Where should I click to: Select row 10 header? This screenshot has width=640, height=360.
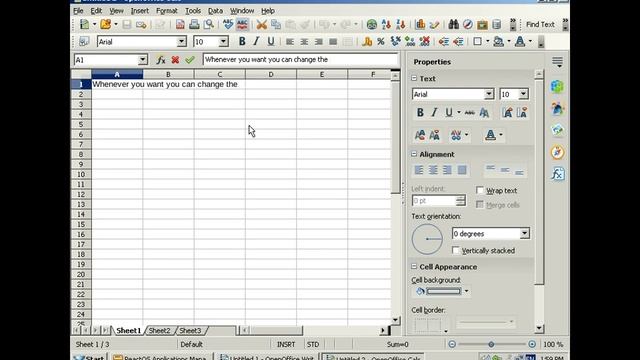point(81,174)
